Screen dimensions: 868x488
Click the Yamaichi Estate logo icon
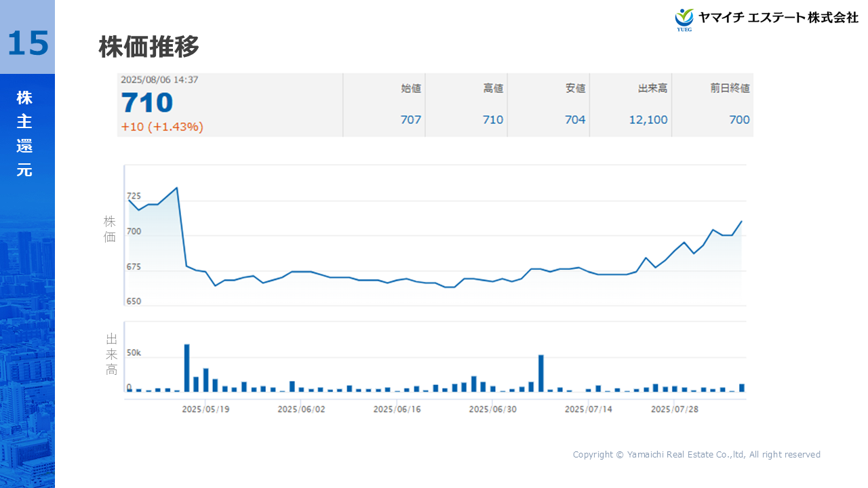(684, 19)
